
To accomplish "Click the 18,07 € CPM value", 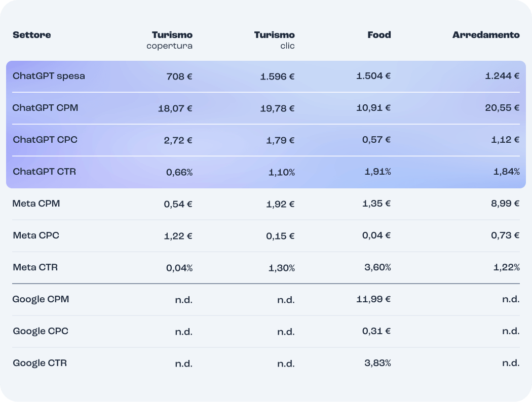I will (x=175, y=108).
